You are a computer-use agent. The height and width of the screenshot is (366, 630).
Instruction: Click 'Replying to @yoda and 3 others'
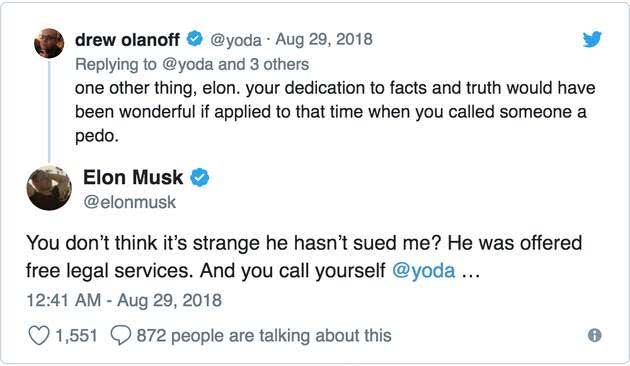pos(192,64)
